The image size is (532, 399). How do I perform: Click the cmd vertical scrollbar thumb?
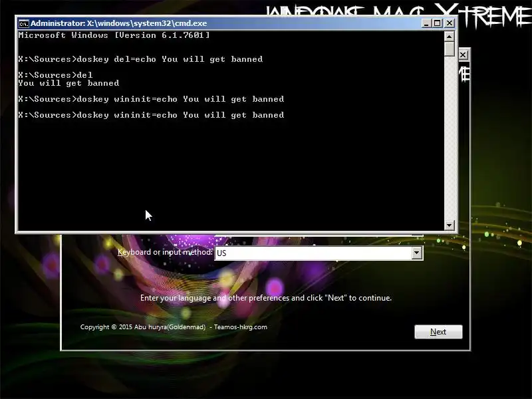pyautogui.click(x=450, y=49)
